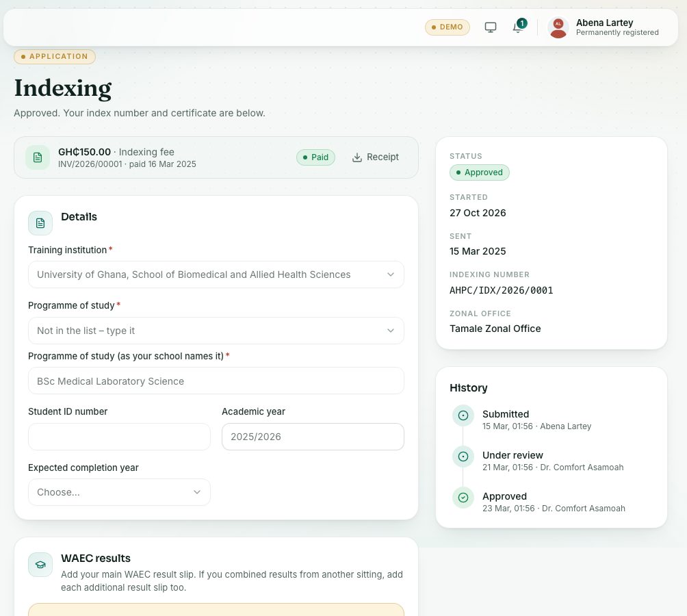Viewport: 687px width, 616px height.
Task: Click the Approved history checkmark icon
Action: 463,498
